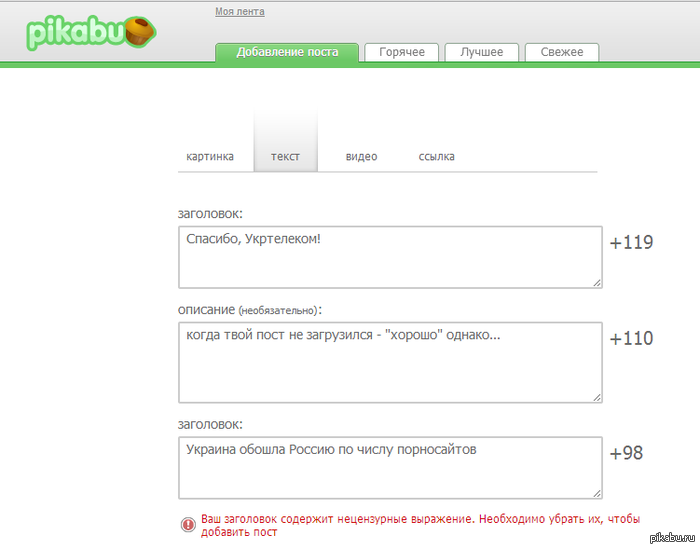The height and width of the screenshot is (549, 700).
Task: Click the +110 character counter
Action: [631, 338]
